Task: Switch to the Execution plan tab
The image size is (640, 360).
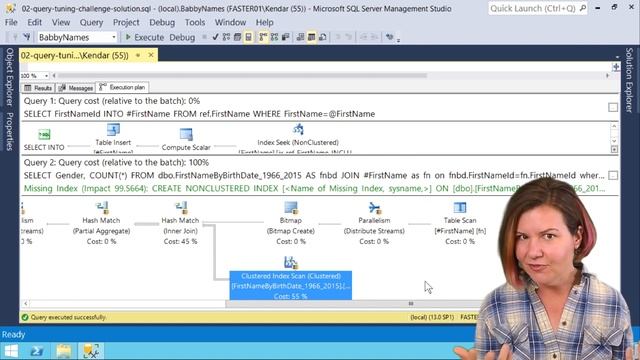Action: (122, 87)
